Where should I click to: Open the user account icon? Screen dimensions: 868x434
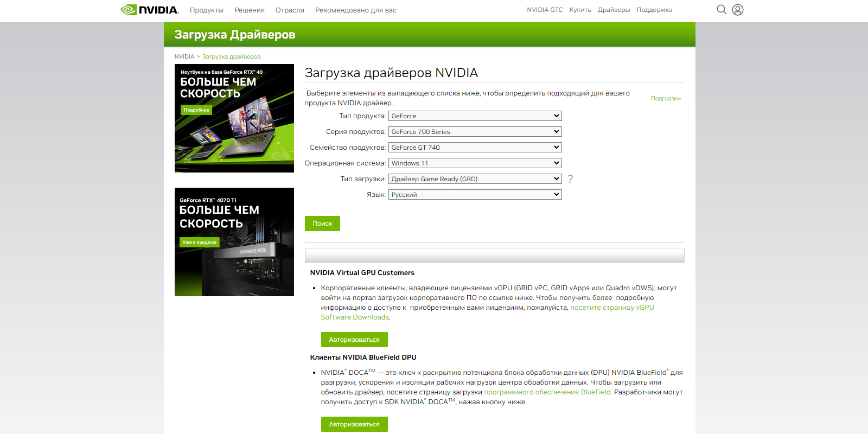click(738, 10)
